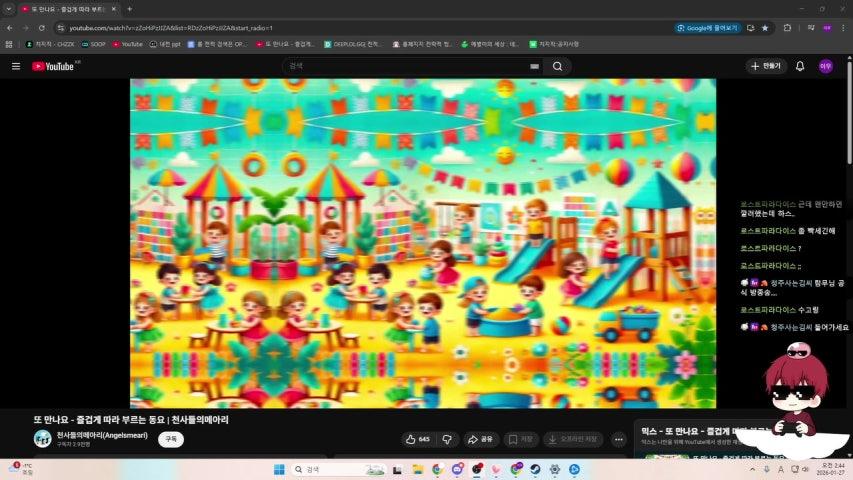Open the more actions ellipsis under the video
Viewport: 853px width, 480px height.
[x=619, y=439]
